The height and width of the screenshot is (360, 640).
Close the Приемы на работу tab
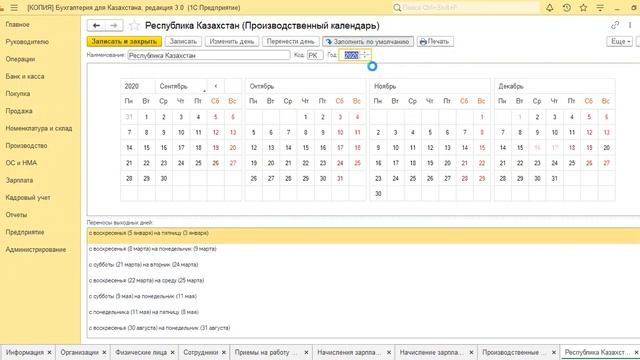[306, 352]
